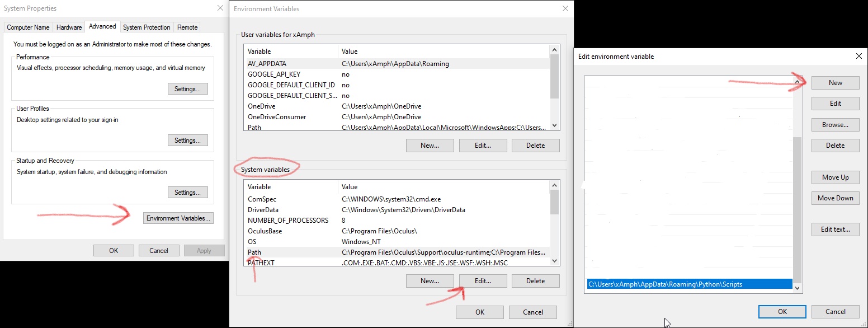
Task: Open User Profiles Settings button
Action: click(x=187, y=140)
